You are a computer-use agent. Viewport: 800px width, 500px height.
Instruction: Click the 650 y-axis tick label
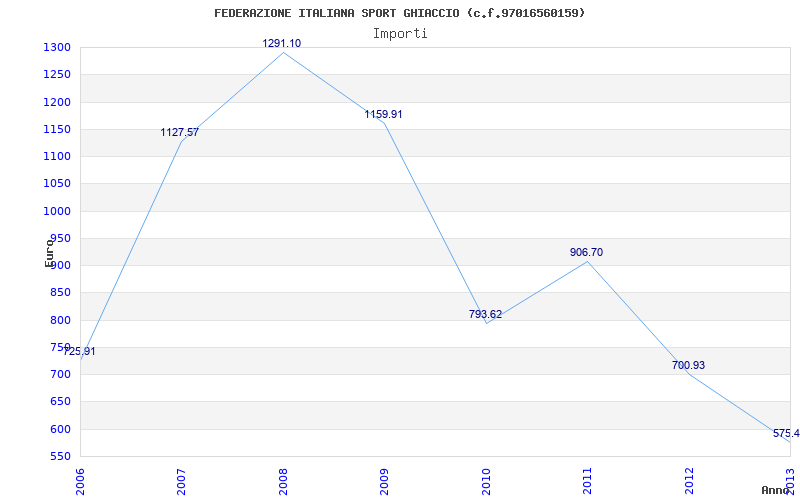(x=61, y=402)
